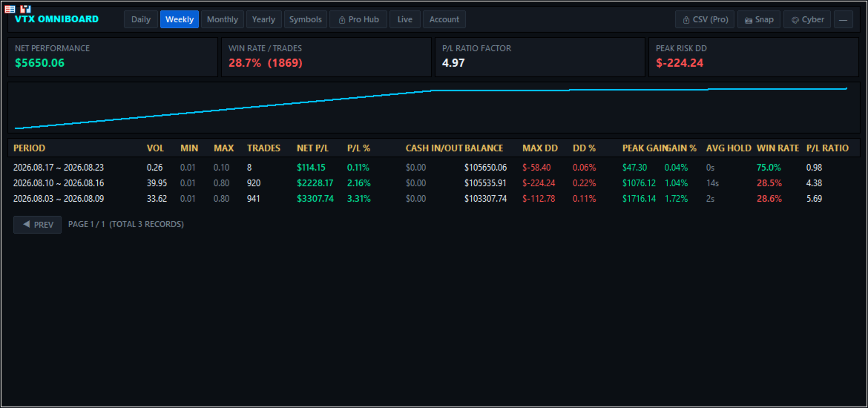
Task: Sort table by WIN RATE header
Action: (777, 148)
